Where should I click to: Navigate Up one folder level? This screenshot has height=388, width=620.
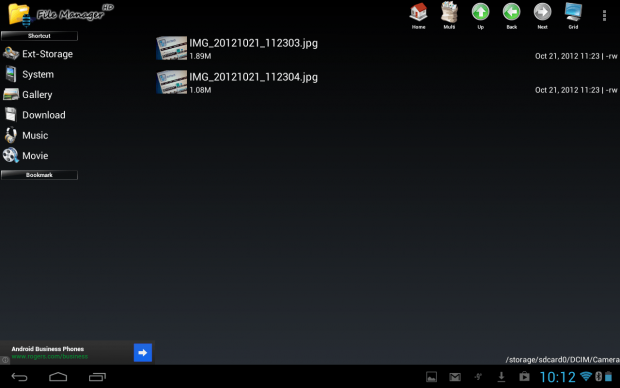(480, 16)
